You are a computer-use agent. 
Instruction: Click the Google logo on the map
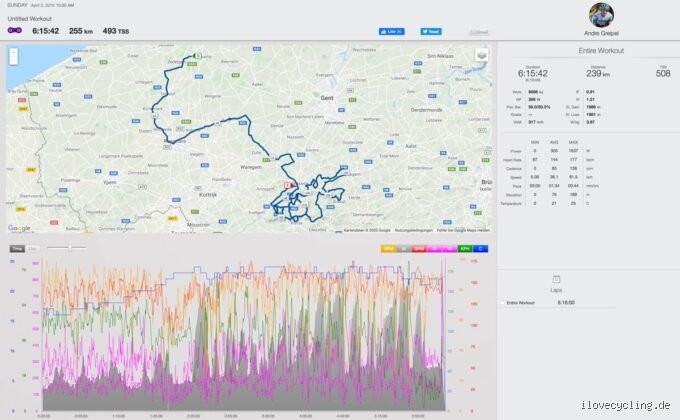[19, 228]
